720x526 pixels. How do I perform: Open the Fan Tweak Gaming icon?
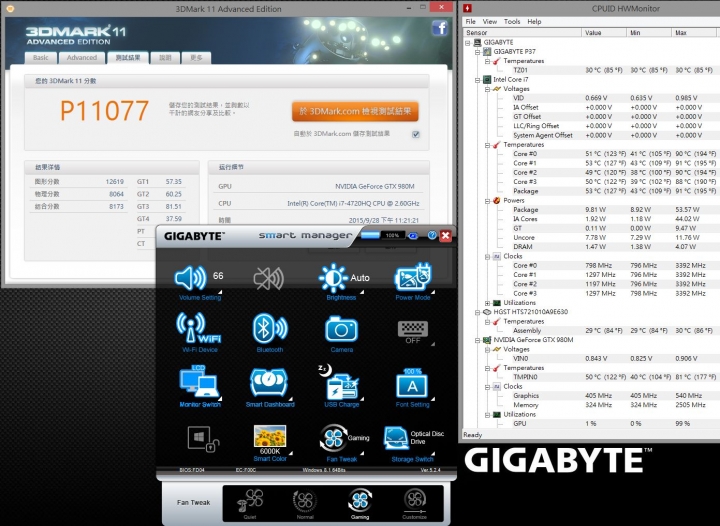pyautogui.click(x=334, y=438)
